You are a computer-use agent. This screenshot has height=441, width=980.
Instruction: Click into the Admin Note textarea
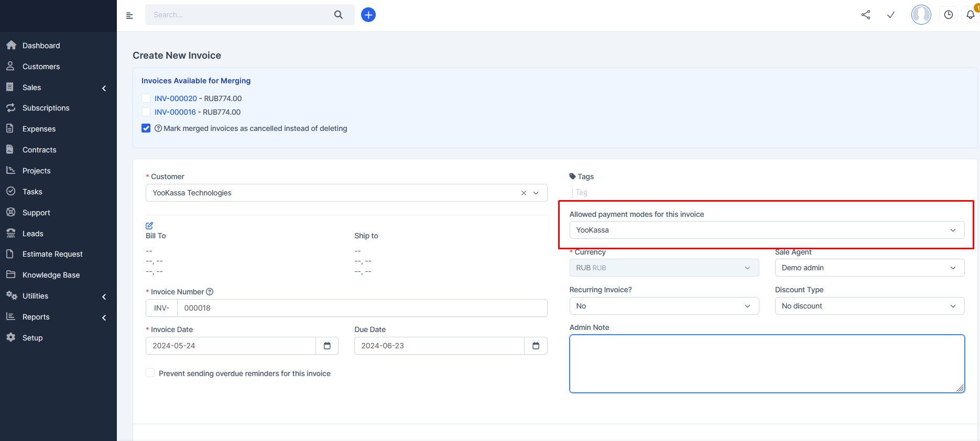point(767,363)
